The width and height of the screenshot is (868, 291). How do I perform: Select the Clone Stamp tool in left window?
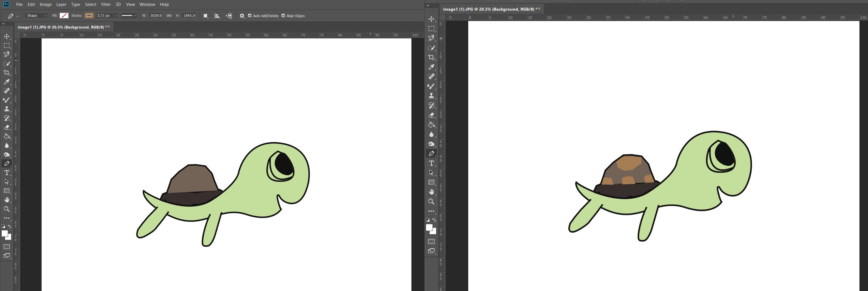point(7,109)
